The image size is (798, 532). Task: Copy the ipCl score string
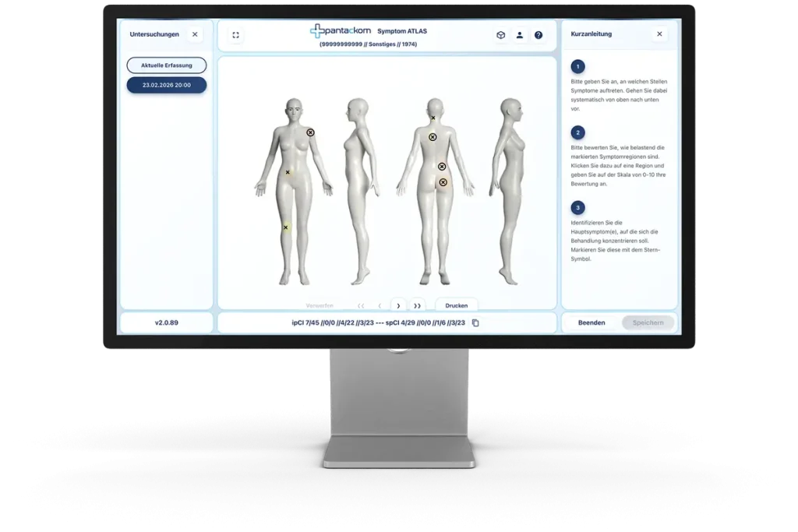pyautogui.click(x=475, y=322)
